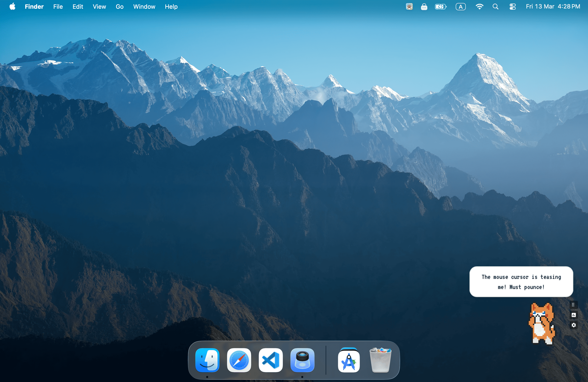Open the battery status menu
The image size is (588, 382).
click(x=441, y=7)
